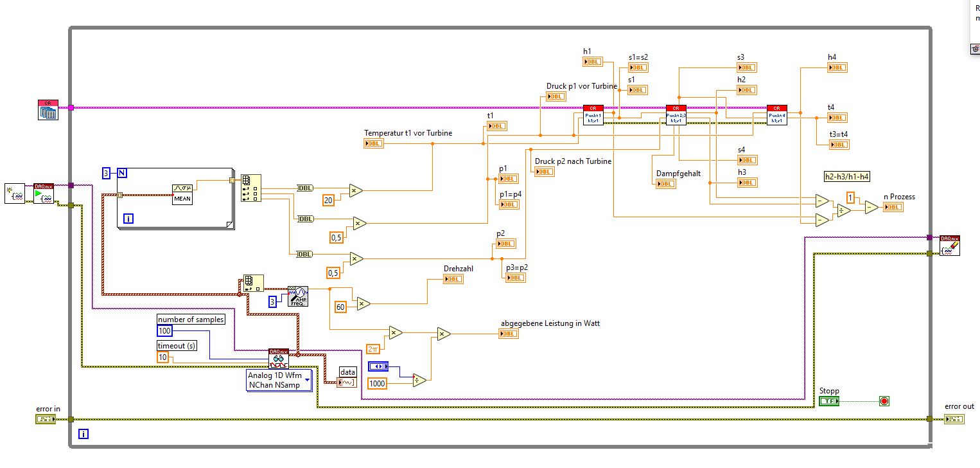Select the Index Array node beside Amp Freq
The height and width of the screenshot is (468, 980).
[x=252, y=283]
